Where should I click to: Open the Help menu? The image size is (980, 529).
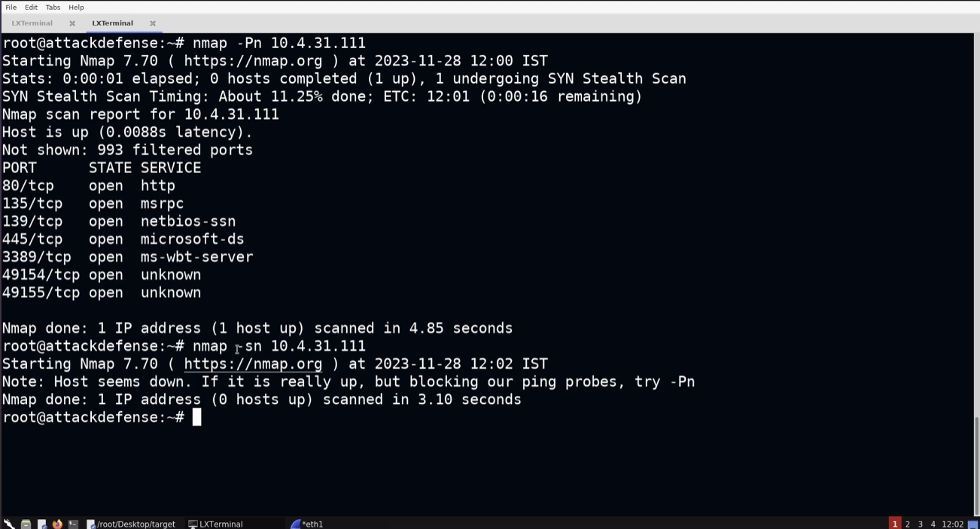click(x=76, y=8)
